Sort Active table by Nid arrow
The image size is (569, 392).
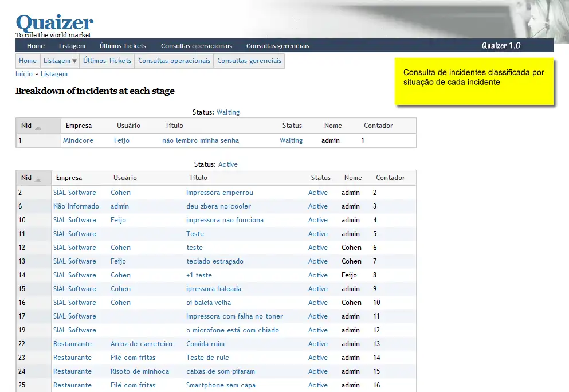pos(38,180)
